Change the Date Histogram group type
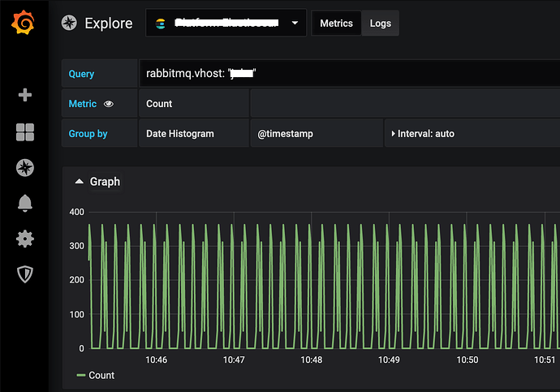The height and width of the screenshot is (392, 560). 179,133
